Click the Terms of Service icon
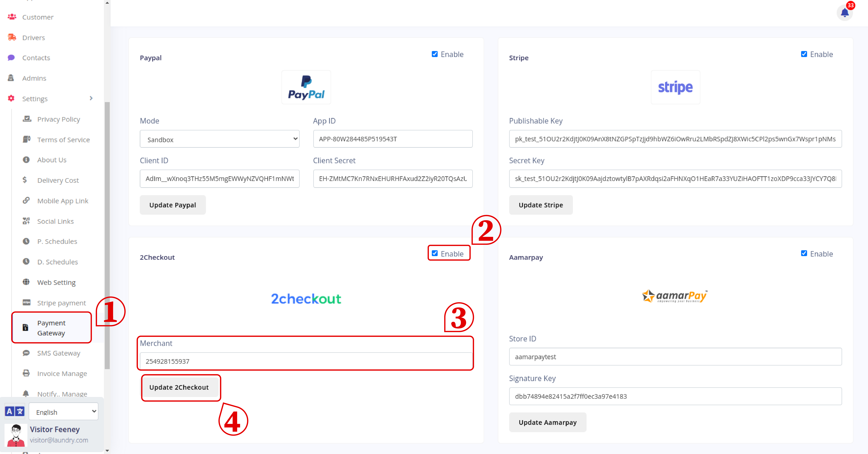Screen dimensions: 868x454 (27, 139)
